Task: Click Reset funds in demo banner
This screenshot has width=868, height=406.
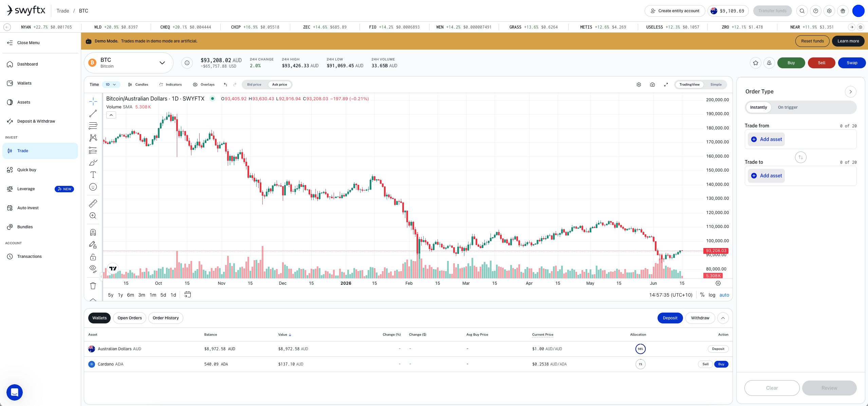Action: tap(812, 41)
